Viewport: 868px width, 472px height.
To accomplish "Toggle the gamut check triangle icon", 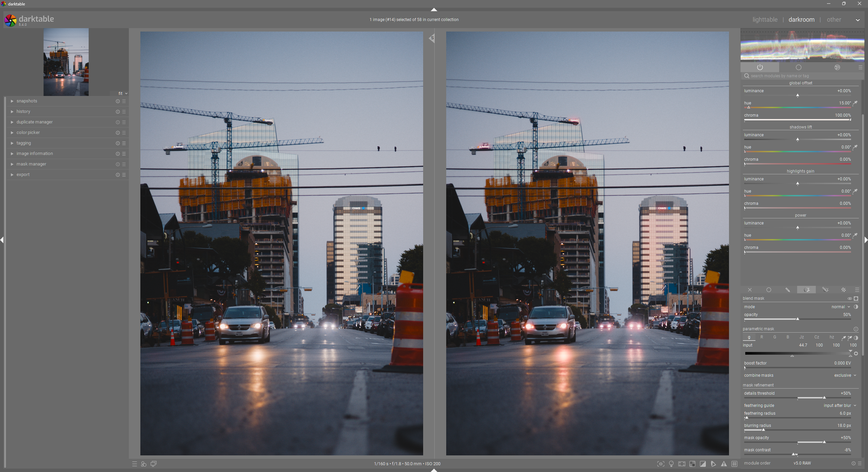I will tap(724, 464).
